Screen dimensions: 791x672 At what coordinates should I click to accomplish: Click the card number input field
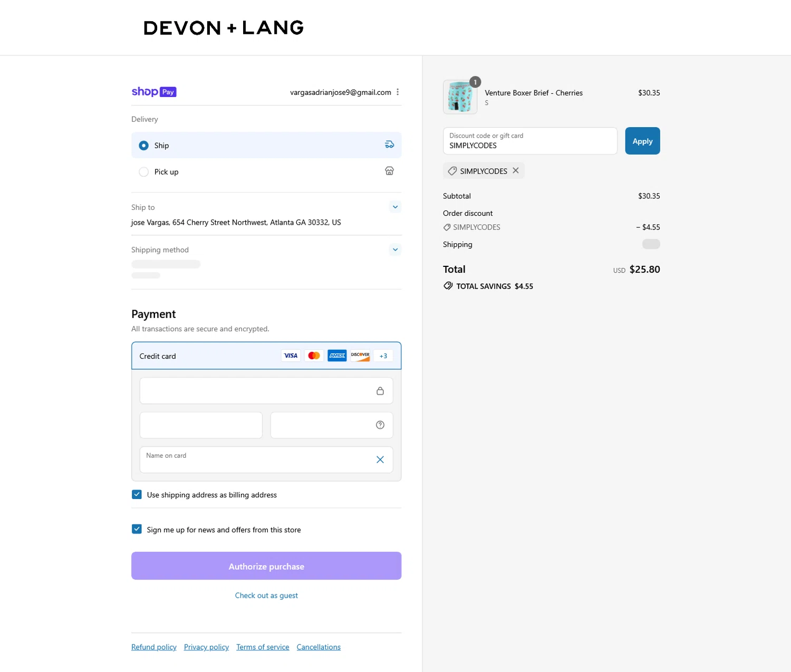266,391
